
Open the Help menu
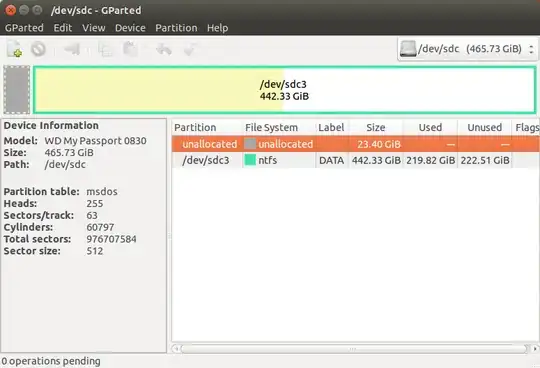click(217, 28)
